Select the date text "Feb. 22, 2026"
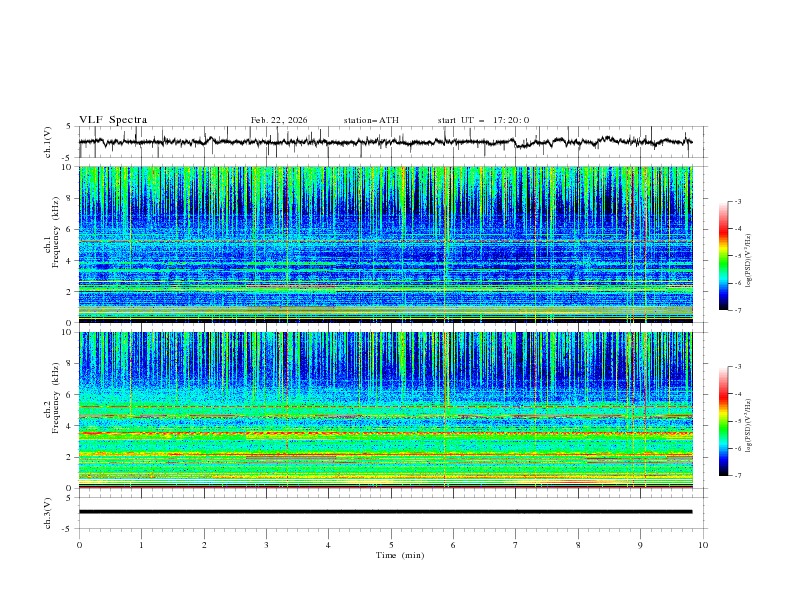792x612 pixels. (x=279, y=120)
